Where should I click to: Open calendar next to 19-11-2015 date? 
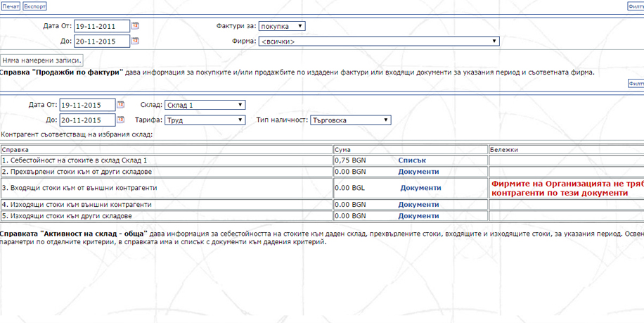121,105
